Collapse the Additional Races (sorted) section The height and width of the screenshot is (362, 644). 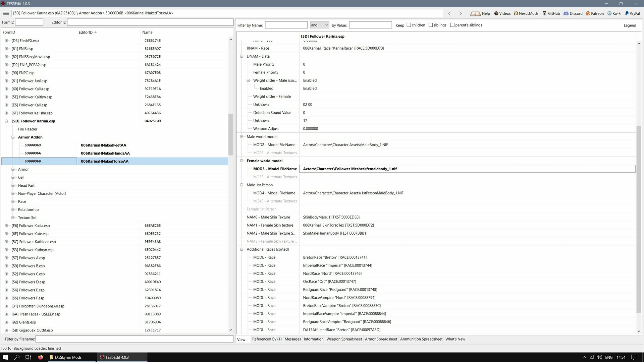coord(241,249)
